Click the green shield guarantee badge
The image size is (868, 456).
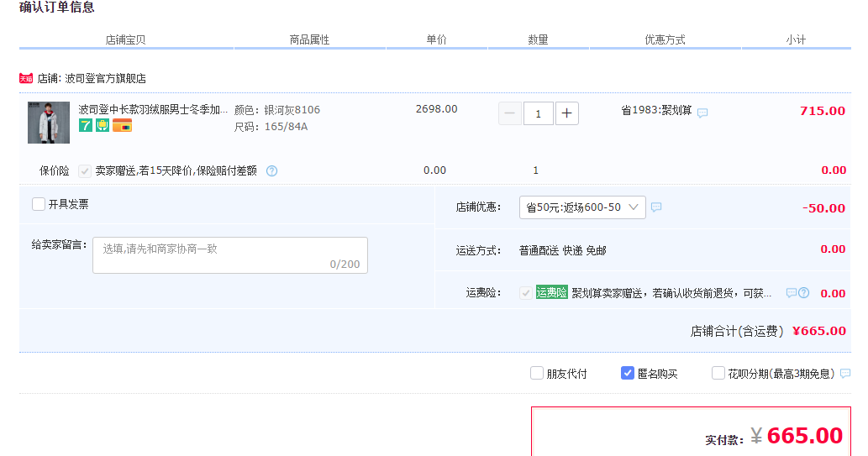coord(103,126)
